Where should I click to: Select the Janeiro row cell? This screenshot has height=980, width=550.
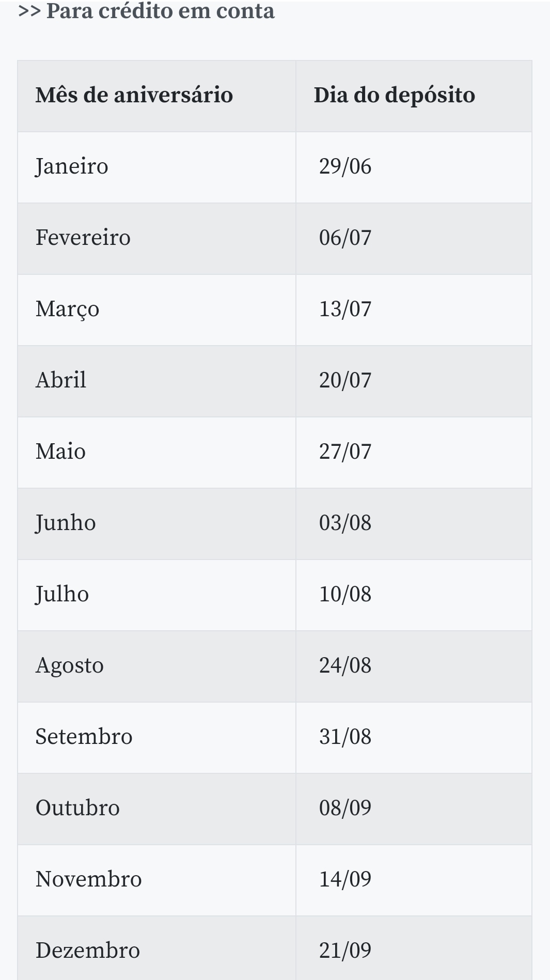tap(72, 167)
